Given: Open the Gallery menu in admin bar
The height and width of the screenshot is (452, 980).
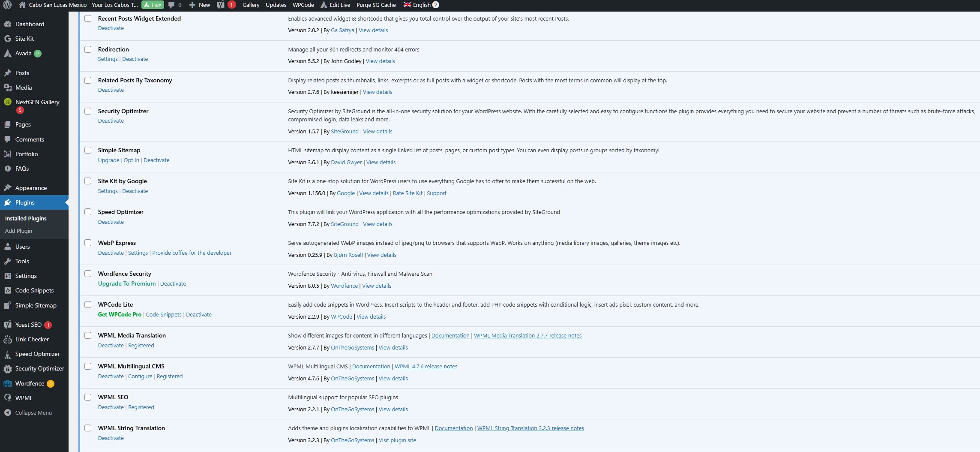Looking at the screenshot, I should tap(251, 5).
